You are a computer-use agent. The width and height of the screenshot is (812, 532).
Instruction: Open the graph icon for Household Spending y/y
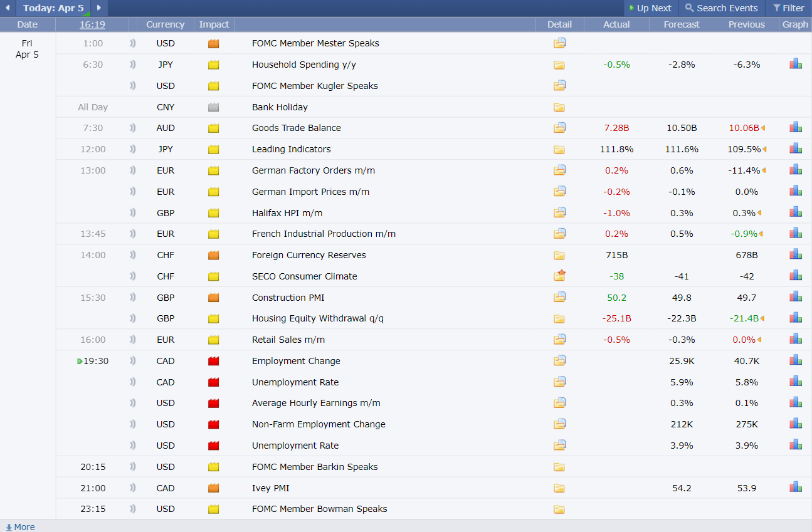[x=796, y=64]
